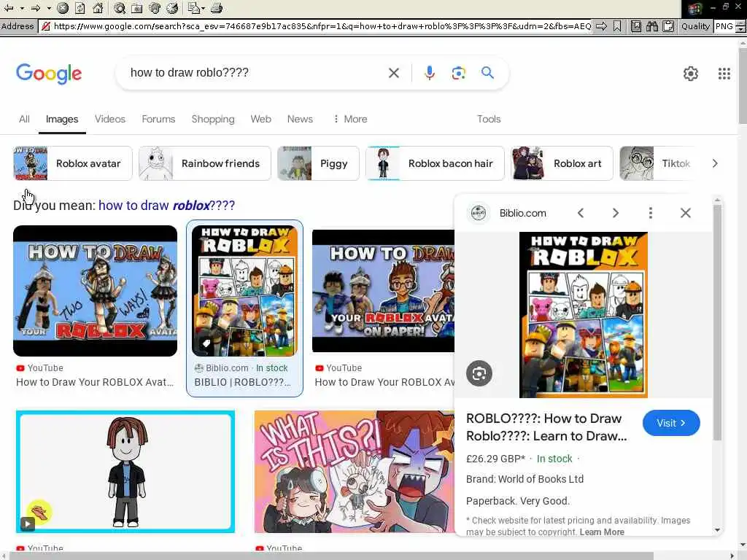Screen dimensions: 747x560
Task: Open the Back history dropdown arrow
Action: [22, 8]
